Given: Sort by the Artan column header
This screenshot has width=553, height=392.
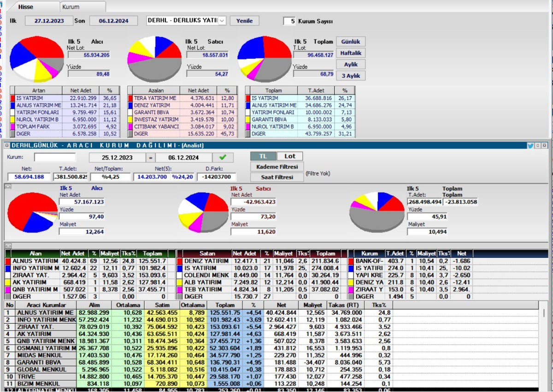Looking at the screenshot, I should pos(39,90).
